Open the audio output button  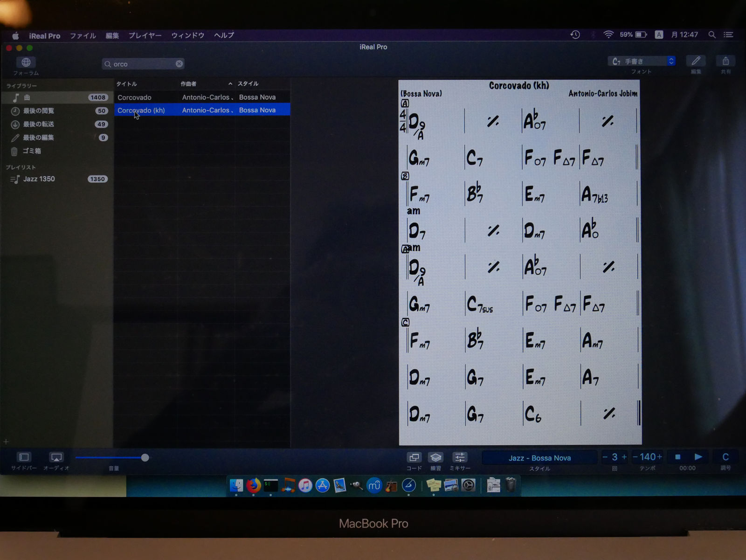(x=56, y=457)
